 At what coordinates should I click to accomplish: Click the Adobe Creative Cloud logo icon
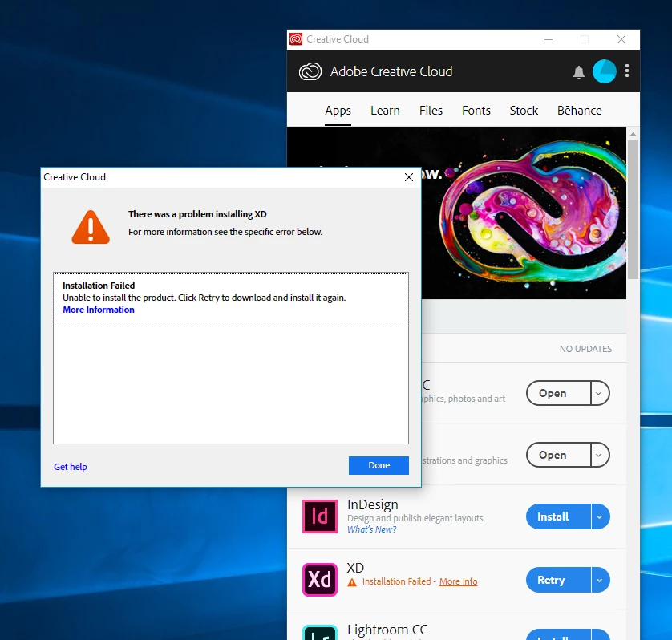[310, 71]
